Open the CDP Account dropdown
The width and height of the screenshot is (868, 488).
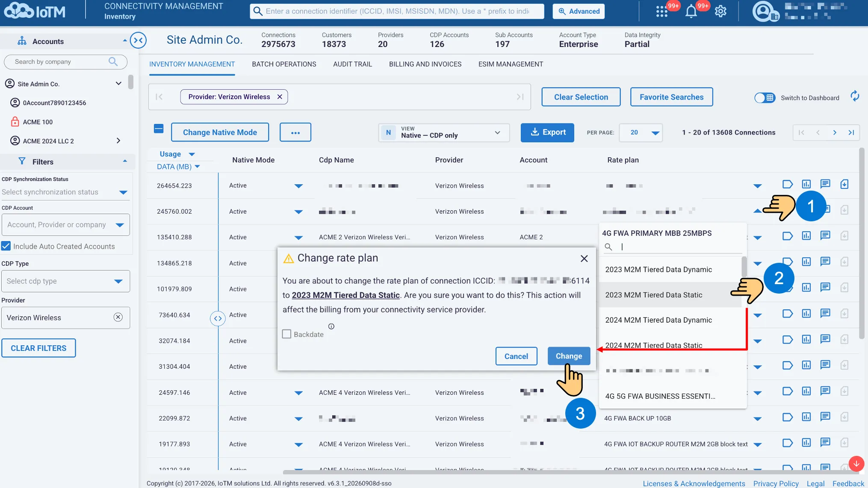tap(65, 225)
